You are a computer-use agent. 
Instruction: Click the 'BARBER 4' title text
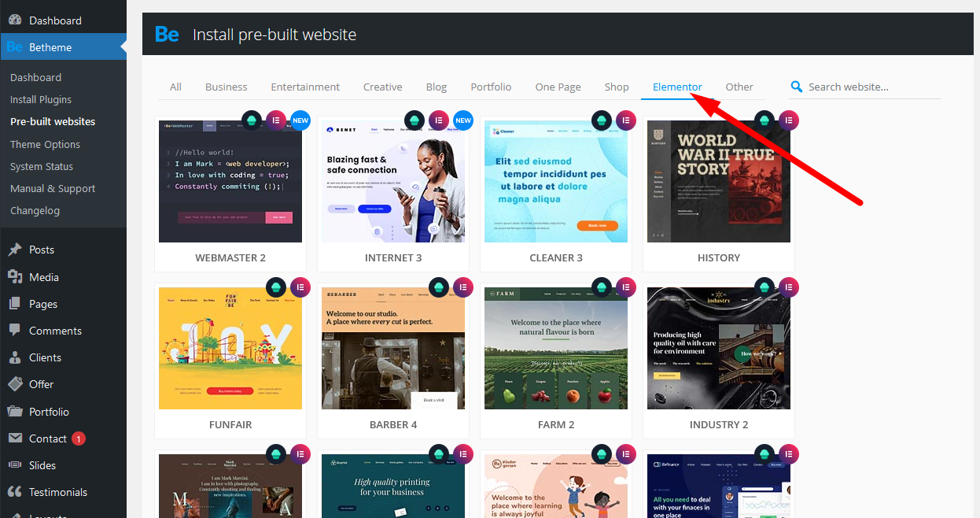tap(393, 424)
